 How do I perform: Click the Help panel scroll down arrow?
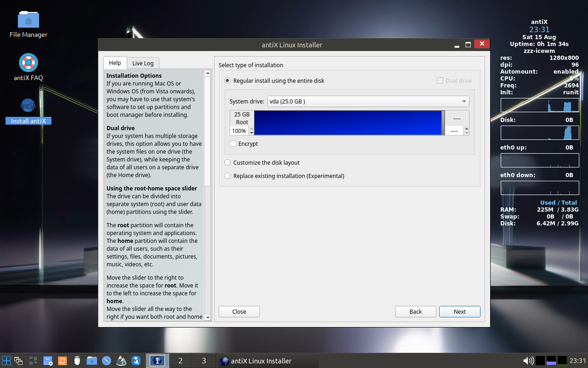click(208, 317)
